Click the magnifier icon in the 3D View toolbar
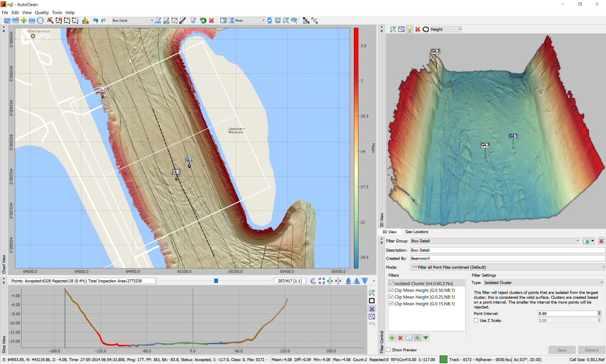Screen dimensions: 606x364 click(393, 29)
